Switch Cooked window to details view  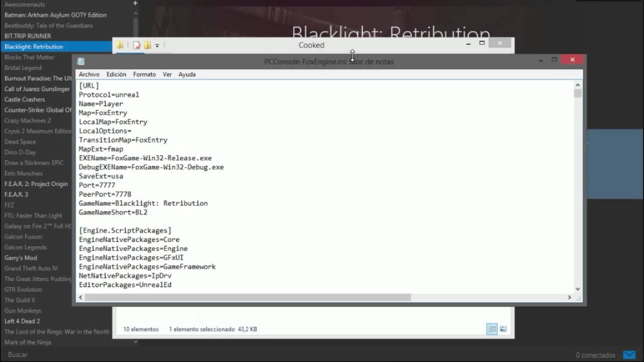coord(492,329)
